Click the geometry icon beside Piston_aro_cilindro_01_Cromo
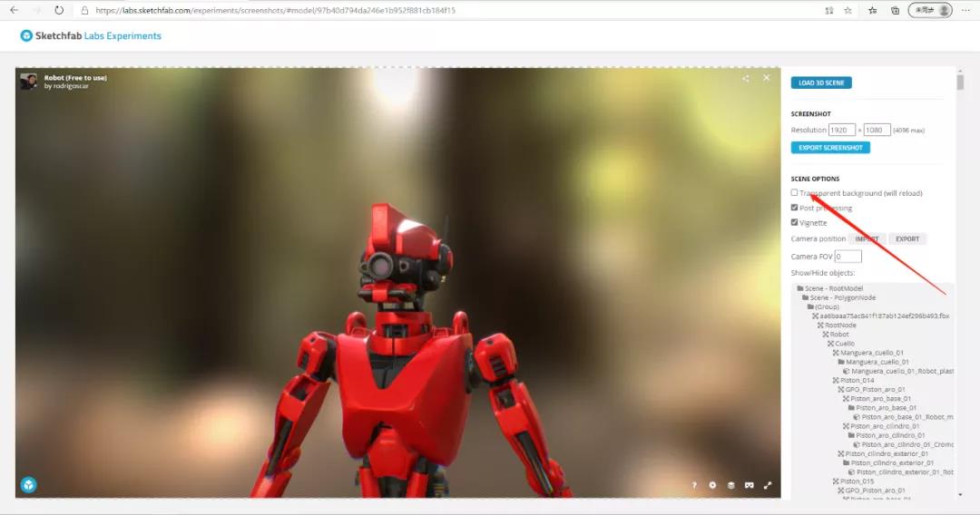This screenshot has height=515, width=980. click(x=857, y=444)
